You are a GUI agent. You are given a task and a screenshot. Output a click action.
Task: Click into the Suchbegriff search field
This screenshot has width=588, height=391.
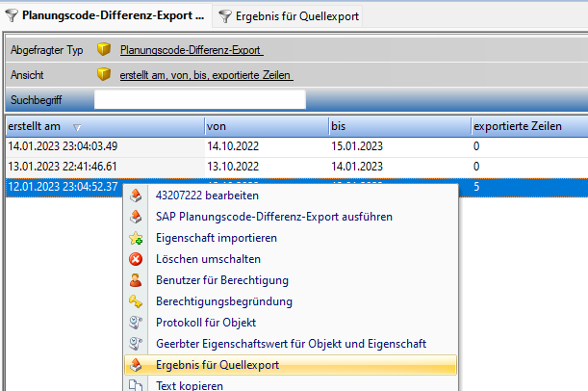pos(199,99)
